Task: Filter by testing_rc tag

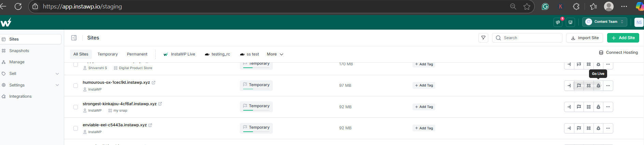Action: [x=218, y=54]
